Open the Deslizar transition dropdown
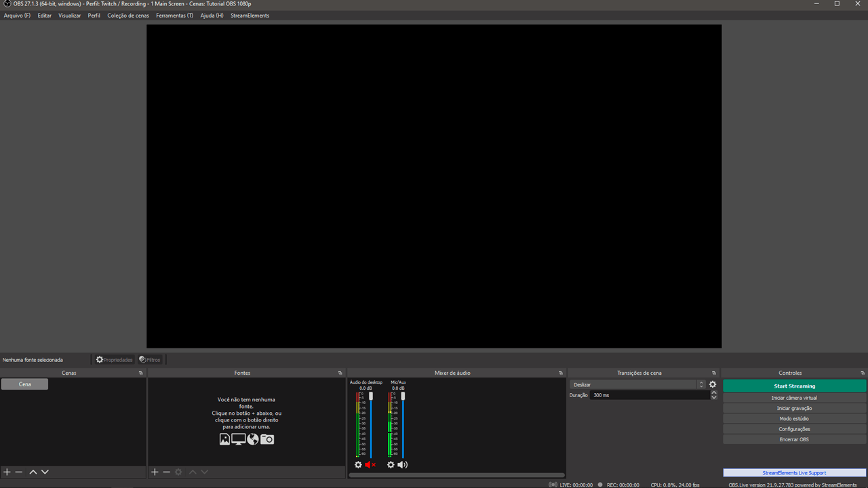The width and height of the screenshot is (868, 488). [x=638, y=384]
